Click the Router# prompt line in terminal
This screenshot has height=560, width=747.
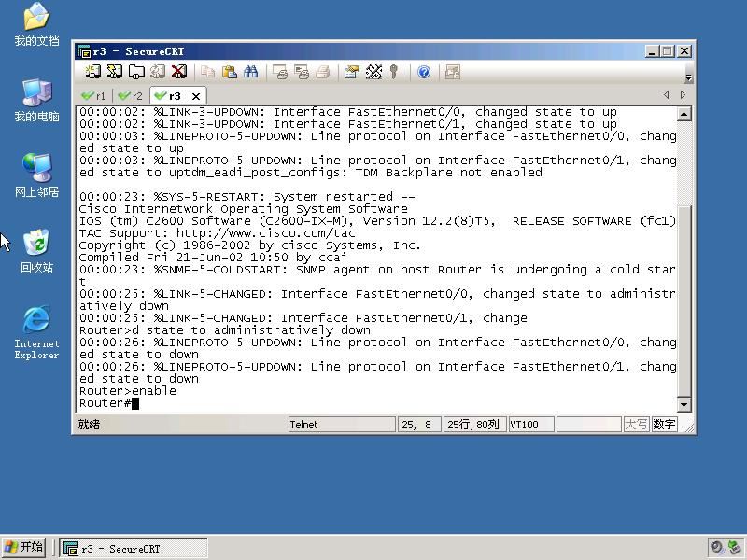tap(108, 403)
